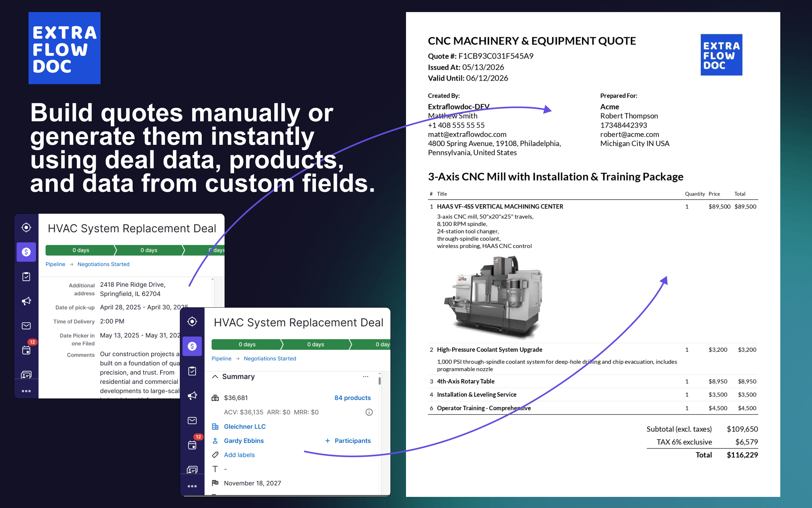Click the Additional address value 2418 Pine Ridge Drive
The height and width of the screenshot is (508, 812).
click(133, 289)
